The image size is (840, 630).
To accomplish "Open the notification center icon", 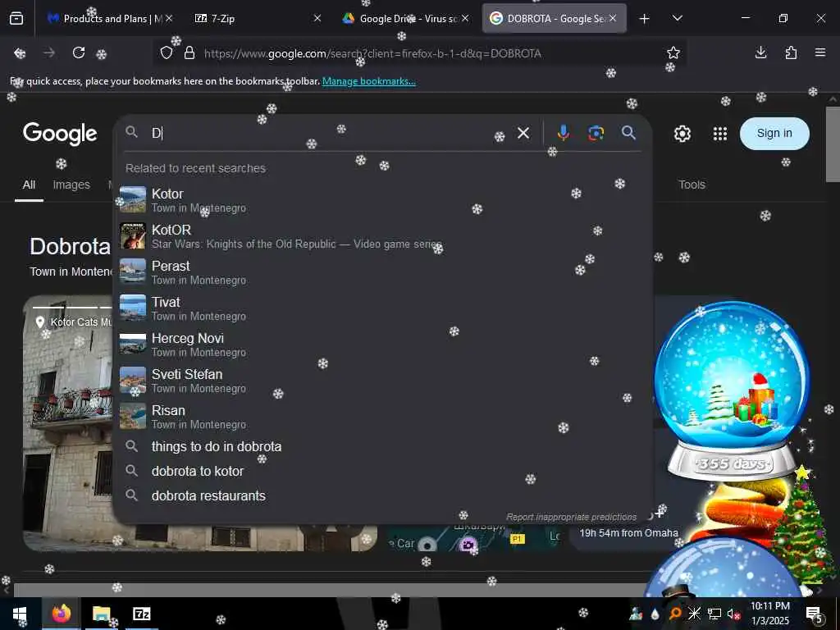I will coord(815,614).
